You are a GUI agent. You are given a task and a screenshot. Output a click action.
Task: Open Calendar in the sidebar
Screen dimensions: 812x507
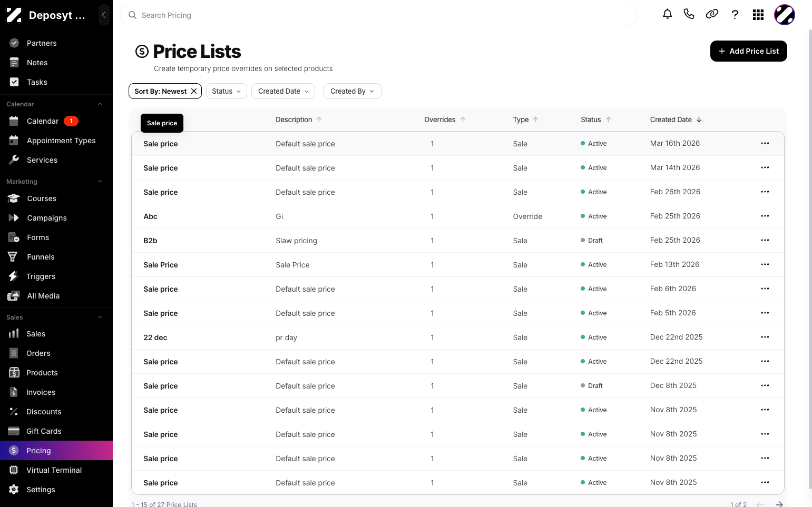coord(56,121)
